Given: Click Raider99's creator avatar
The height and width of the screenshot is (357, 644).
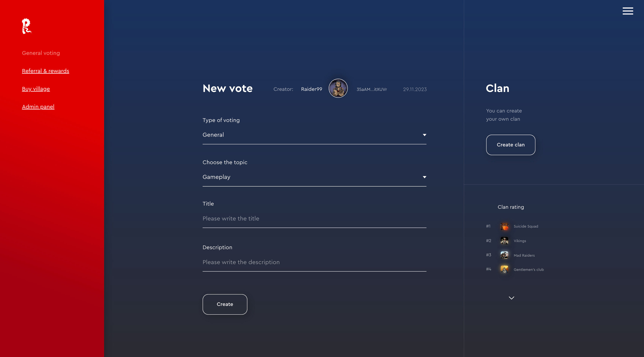Looking at the screenshot, I should (338, 89).
